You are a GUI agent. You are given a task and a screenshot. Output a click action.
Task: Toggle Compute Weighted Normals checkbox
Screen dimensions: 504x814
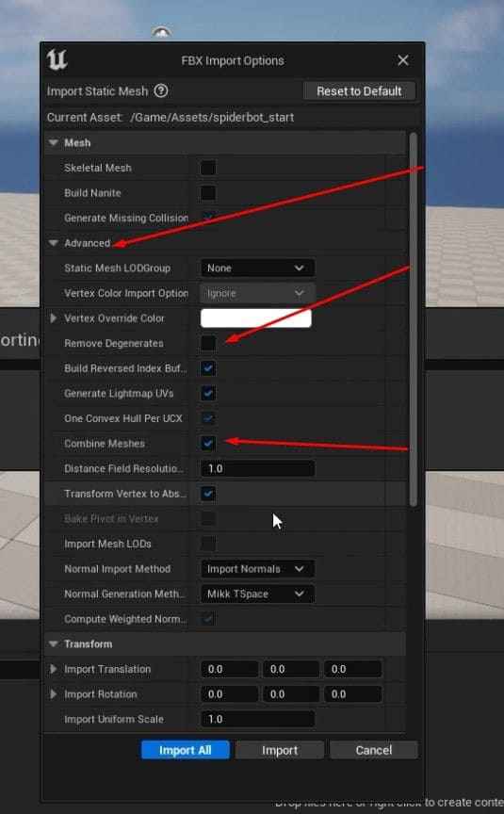pos(207,619)
